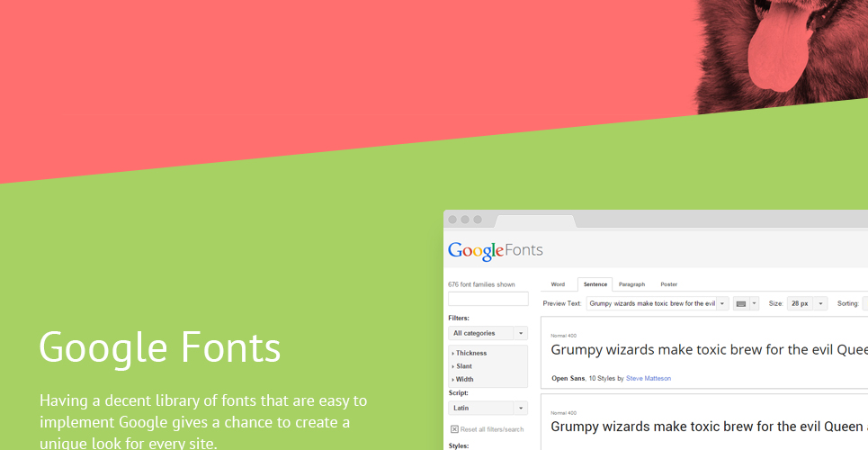The height and width of the screenshot is (450, 868).
Task: Click the X icon beside Reset all filters
Action: 454,429
